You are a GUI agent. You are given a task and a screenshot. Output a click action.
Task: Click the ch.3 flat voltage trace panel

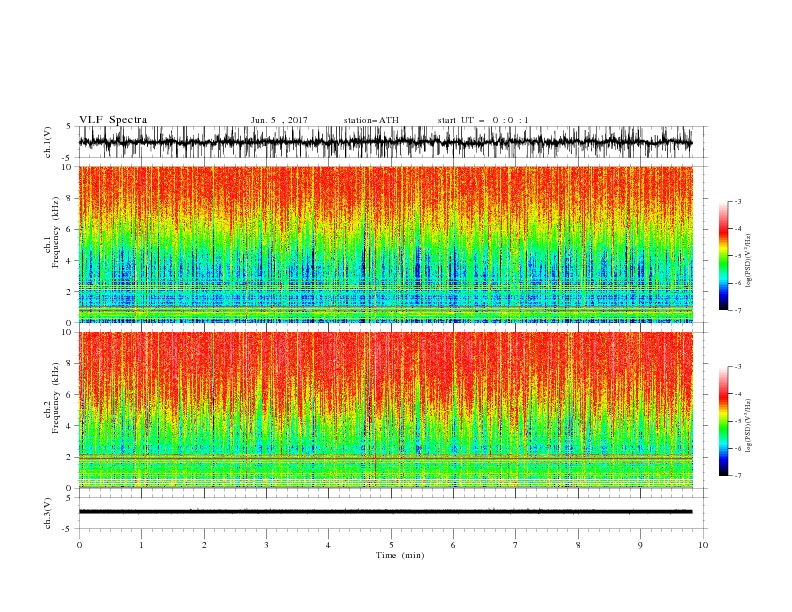[392, 513]
